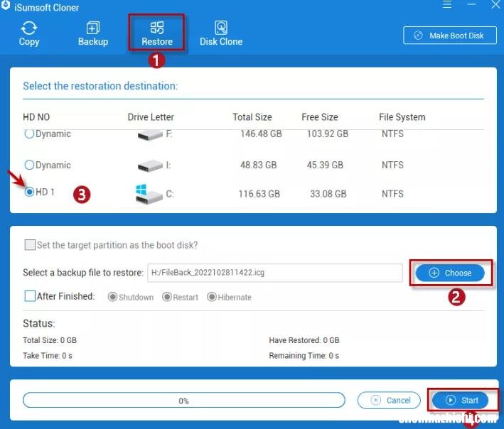
Task: Open the Copy tool icon
Action: point(29,33)
